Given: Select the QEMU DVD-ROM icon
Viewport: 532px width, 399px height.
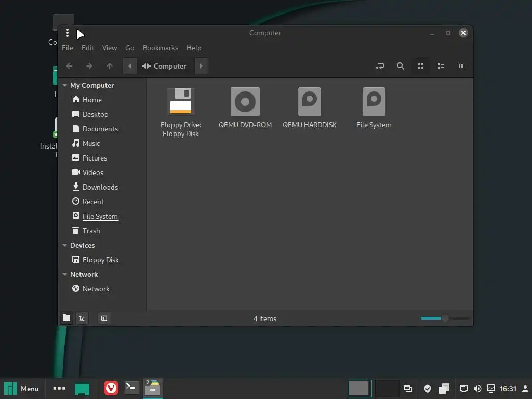Looking at the screenshot, I should [245, 101].
